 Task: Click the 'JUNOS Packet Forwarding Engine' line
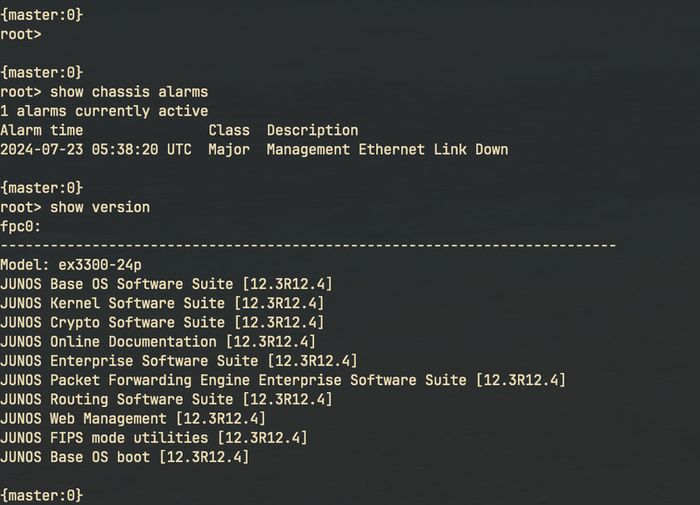tap(283, 380)
